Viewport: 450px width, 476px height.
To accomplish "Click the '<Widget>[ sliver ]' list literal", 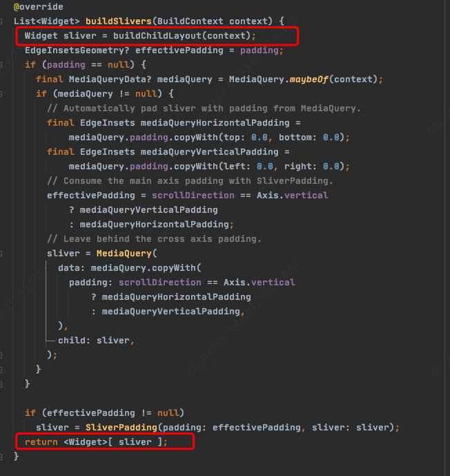I will [x=113, y=442].
